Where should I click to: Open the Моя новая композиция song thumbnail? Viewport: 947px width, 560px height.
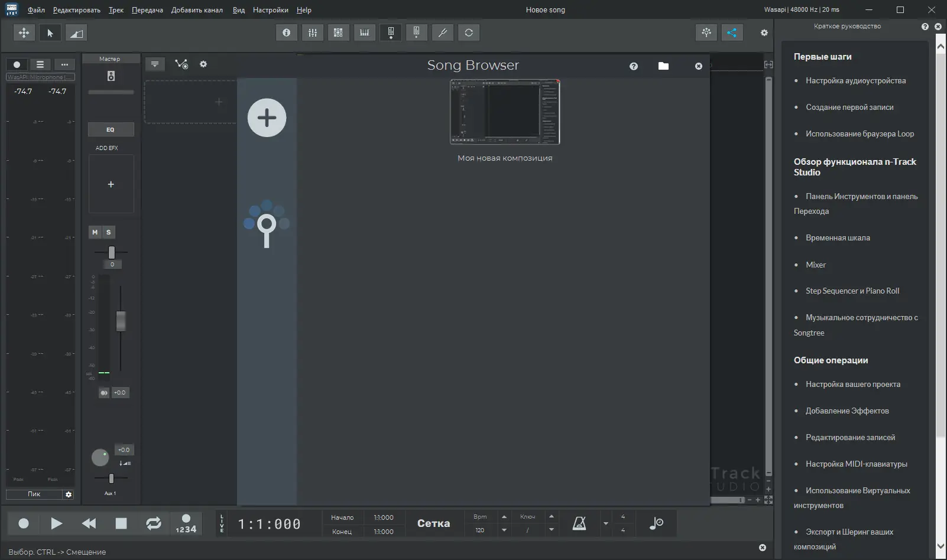505,112
